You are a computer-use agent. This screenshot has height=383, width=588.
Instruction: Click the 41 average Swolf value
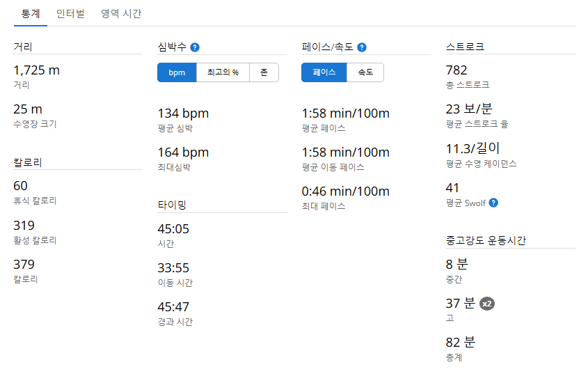(452, 188)
